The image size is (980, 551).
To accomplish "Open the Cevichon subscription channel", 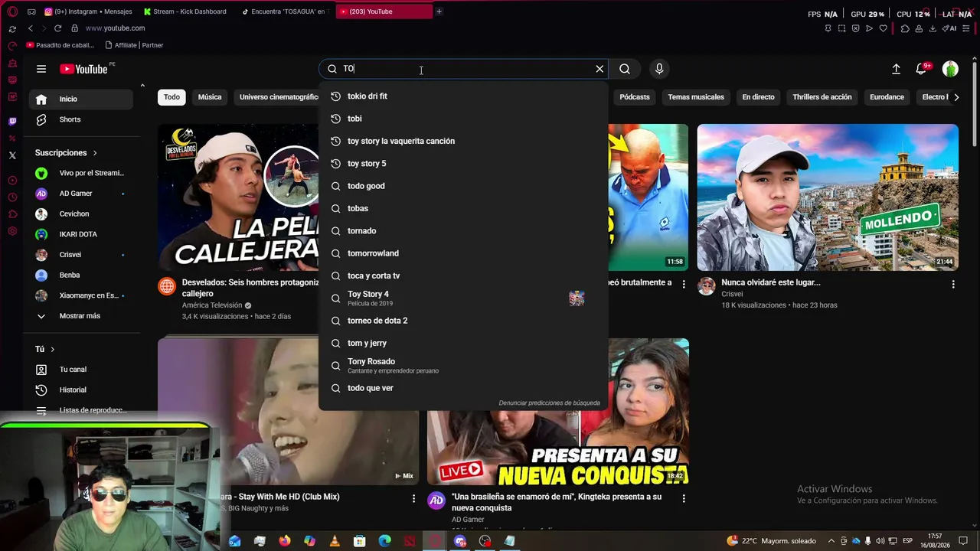I will [80, 214].
